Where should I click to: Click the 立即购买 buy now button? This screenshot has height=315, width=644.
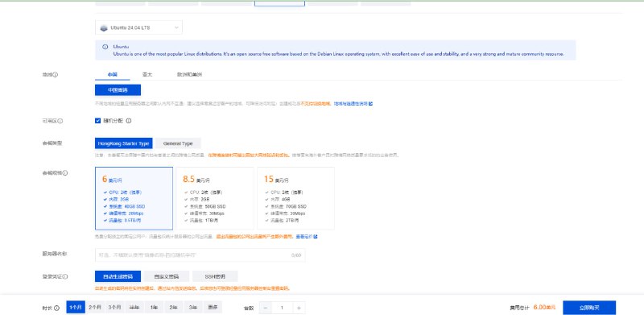589,308
